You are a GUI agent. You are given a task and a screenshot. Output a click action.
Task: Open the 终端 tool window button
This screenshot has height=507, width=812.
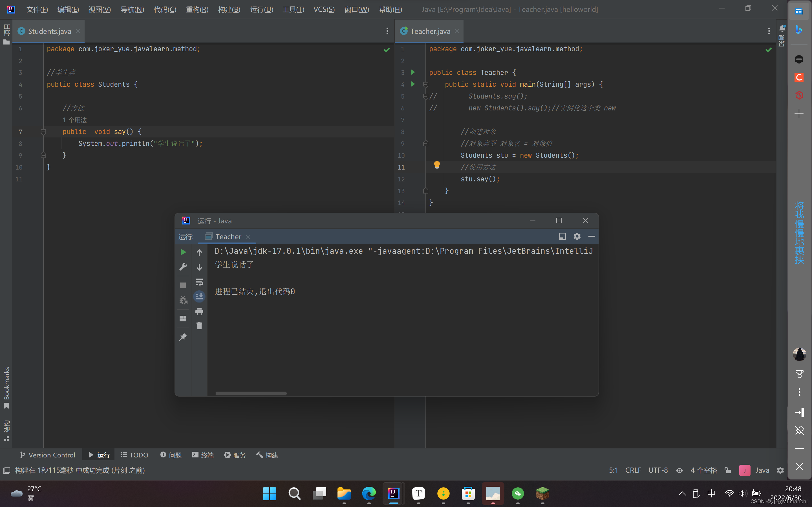tap(203, 455)
